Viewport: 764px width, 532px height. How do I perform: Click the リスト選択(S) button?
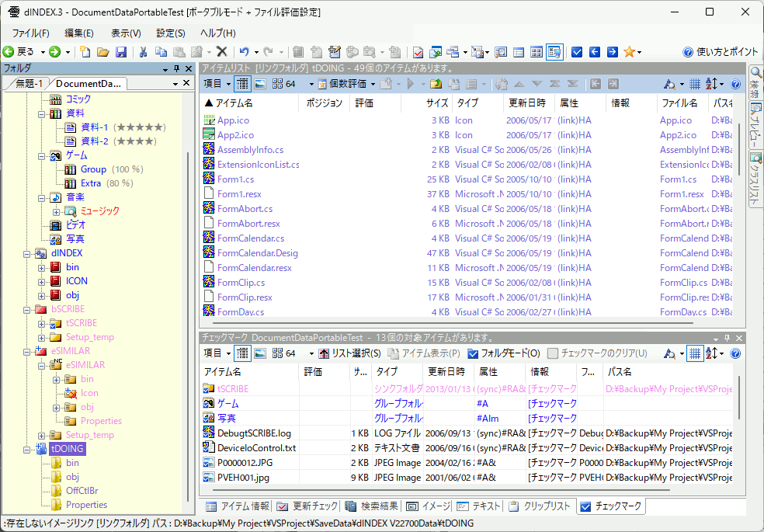(x=350, y=353)
